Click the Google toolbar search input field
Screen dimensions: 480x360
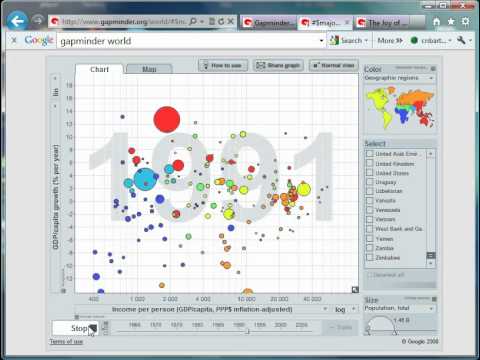(187, 41)
